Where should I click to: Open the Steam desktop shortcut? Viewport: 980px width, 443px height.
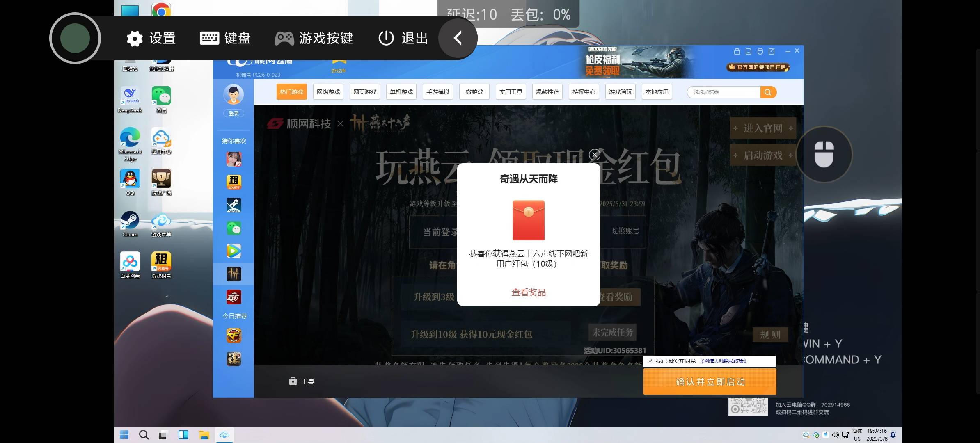[130, 224]
